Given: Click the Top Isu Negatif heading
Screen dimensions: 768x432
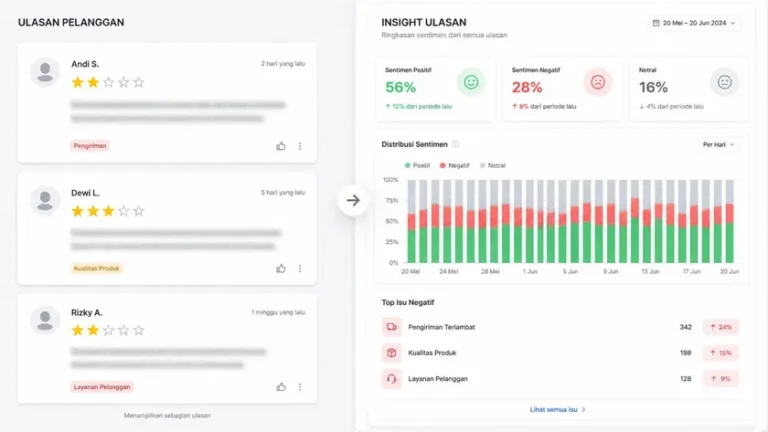Looking at the screenshot, I should 408,303.
